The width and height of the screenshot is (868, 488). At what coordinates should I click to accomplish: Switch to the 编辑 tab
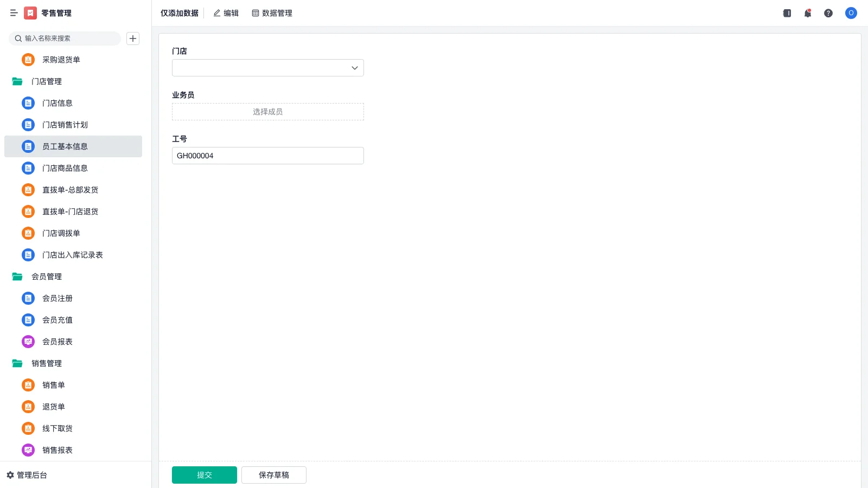[x=226, y=13]
